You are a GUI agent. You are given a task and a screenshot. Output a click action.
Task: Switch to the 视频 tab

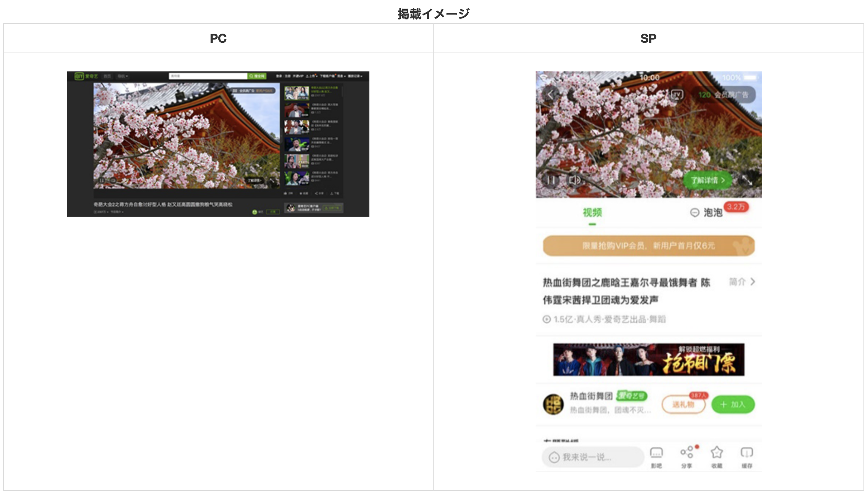coord(592,213)
